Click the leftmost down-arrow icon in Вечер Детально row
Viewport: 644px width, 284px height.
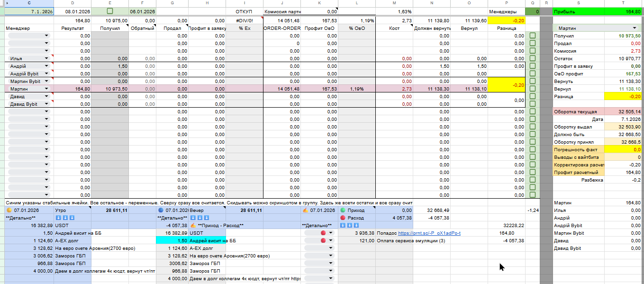(x=192, y=218)
